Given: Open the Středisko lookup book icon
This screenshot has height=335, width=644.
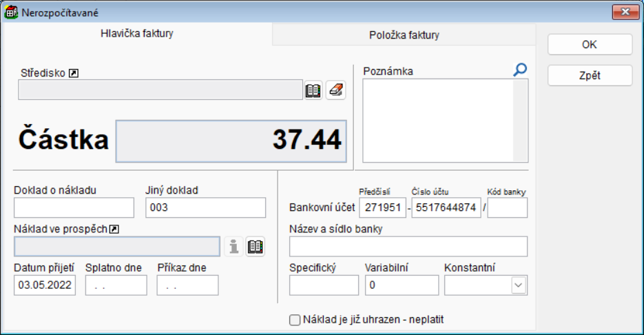Looking at the screenshot, I should pyautogui.click(x=313, y=90).
